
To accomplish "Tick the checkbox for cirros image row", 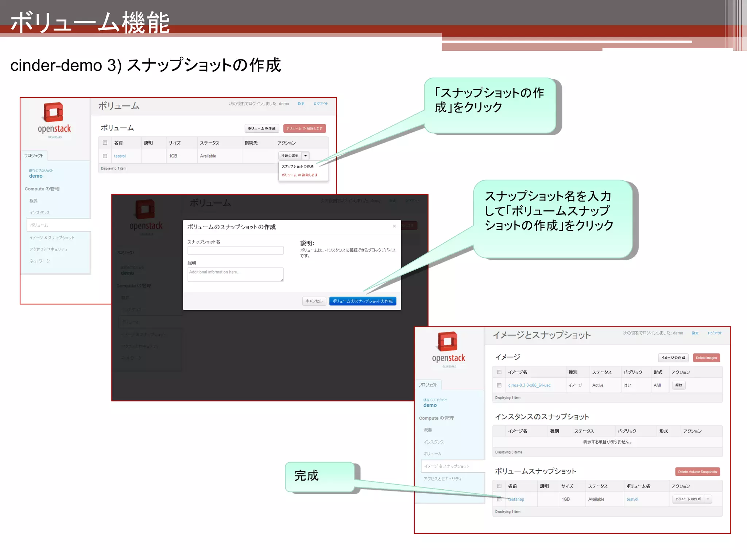I will (x=499, y=385).
